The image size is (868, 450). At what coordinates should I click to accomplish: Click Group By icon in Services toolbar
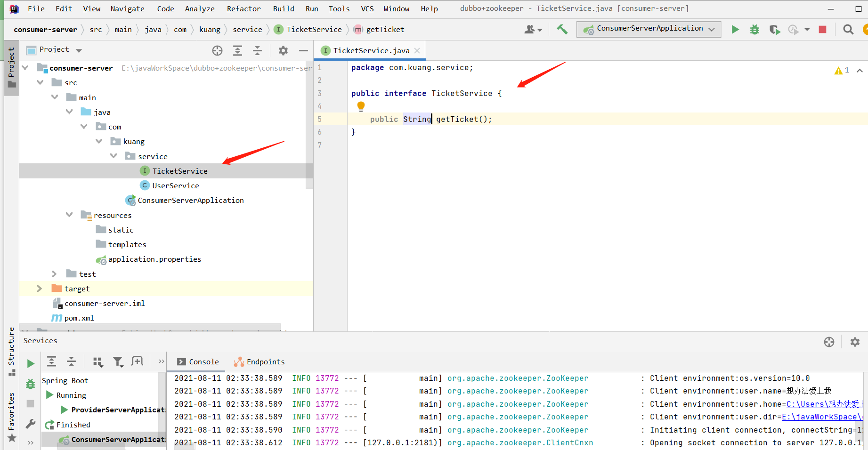click(97, 362)
